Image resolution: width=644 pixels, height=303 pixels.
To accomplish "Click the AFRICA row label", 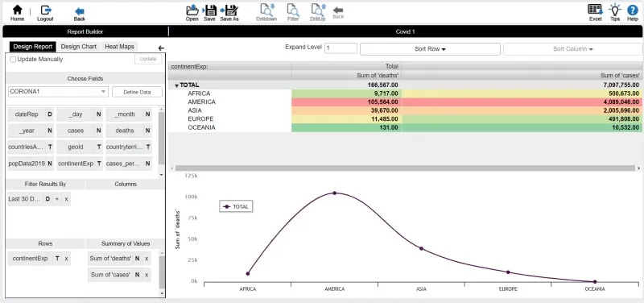I will pos(199,93).
